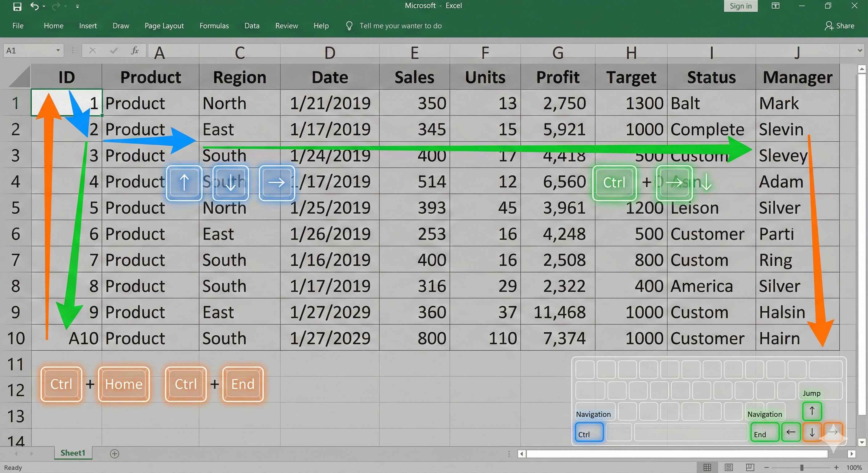Open the Page Layout tab
Viewport: 868px width, 473px height.
pos(164,26)
